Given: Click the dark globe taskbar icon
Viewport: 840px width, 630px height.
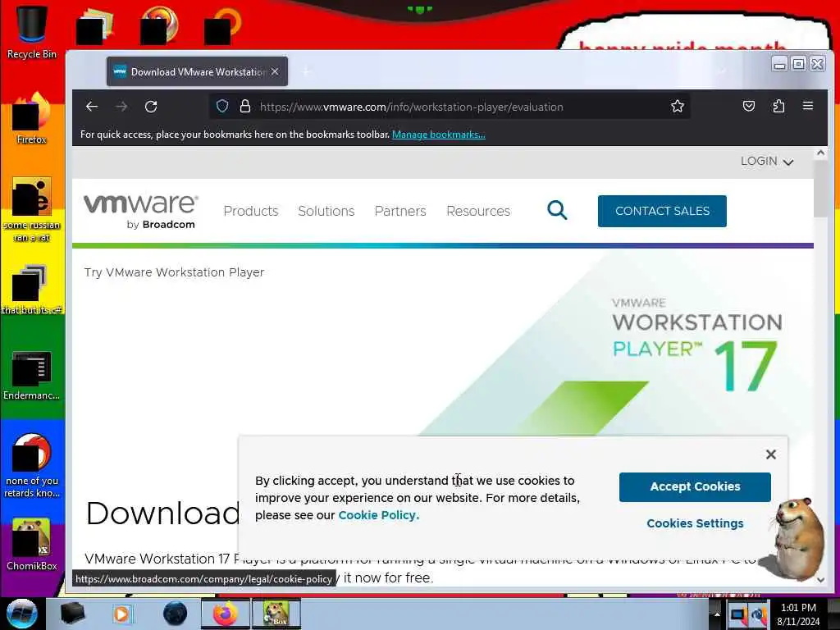Looking at the screenshot, I should click(176, 614).
